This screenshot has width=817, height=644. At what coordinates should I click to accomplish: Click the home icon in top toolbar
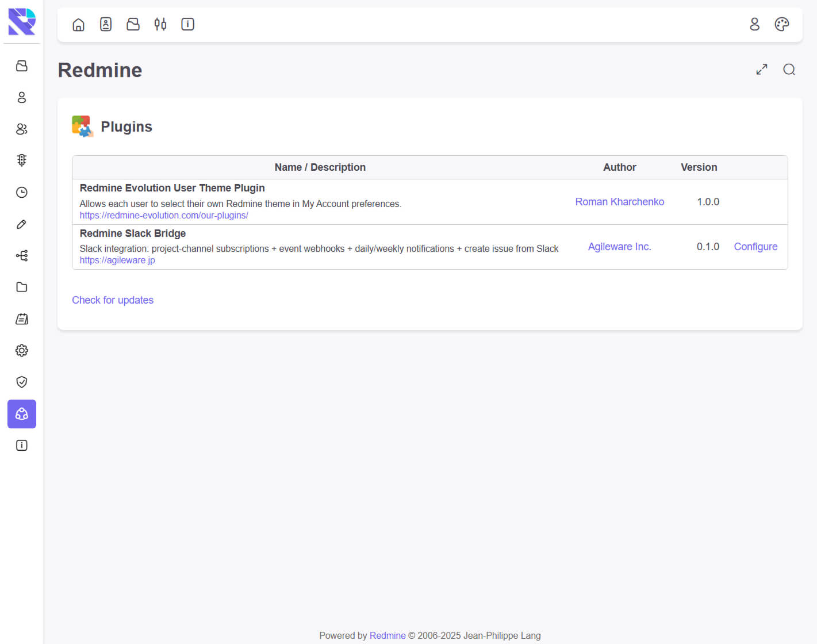click(x=78, y=24)
